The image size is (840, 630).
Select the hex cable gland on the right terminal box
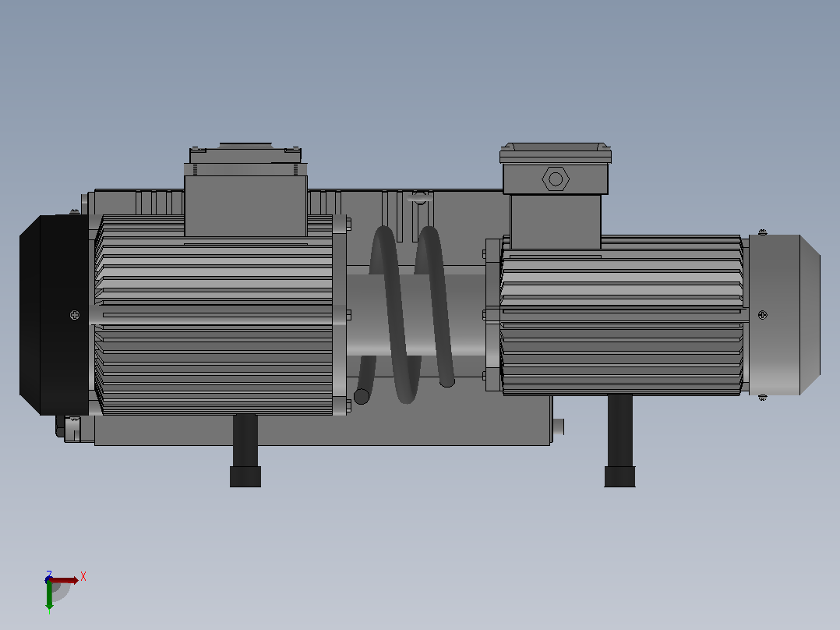pyautogui.click(x=556, y=179)
